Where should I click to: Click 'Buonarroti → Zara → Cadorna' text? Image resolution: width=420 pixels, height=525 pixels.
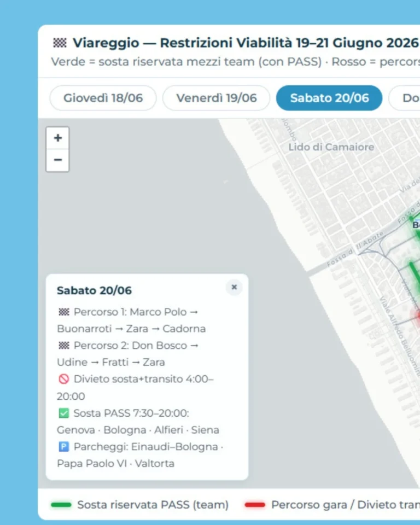coord(131,329)
